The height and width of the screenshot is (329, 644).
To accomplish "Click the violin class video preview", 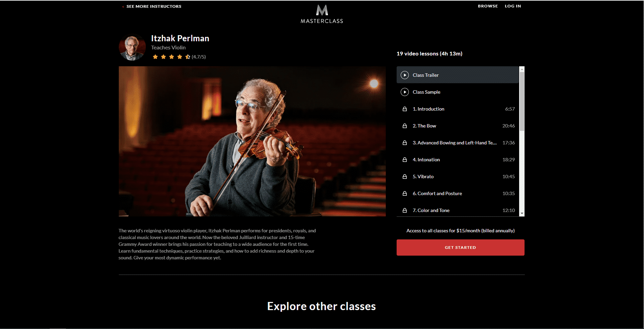I will click(252, 141).
